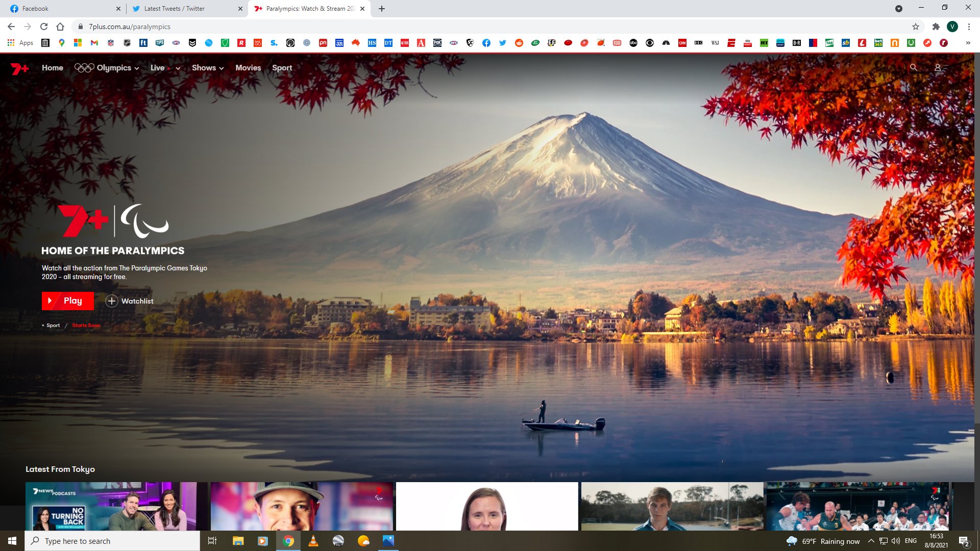
Task: Bookmark this page with star icon
Action: point(916,27)
